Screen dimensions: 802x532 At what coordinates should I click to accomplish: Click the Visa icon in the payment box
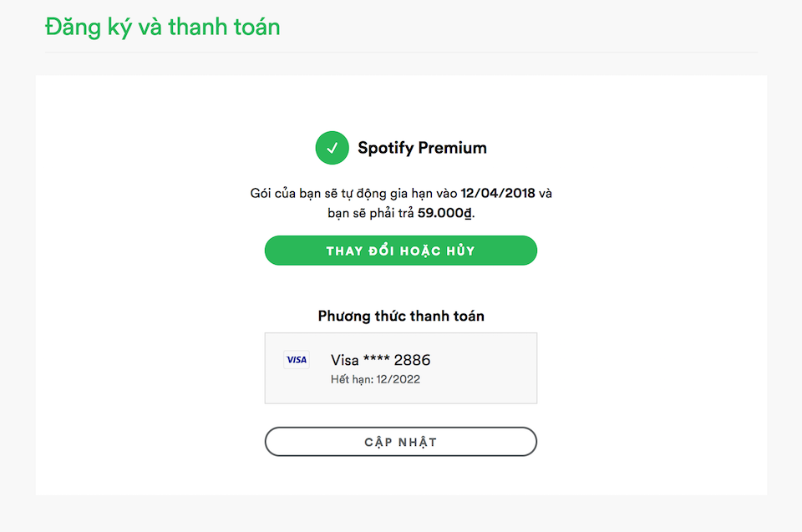(296, 359)
